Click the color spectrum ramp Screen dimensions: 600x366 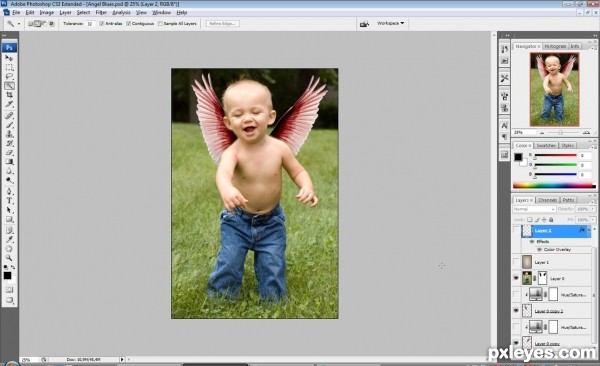point(554,186)
